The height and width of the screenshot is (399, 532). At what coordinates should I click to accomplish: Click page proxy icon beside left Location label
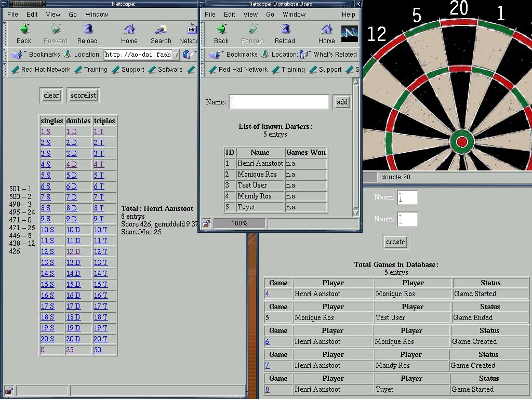tap(67, 54)
